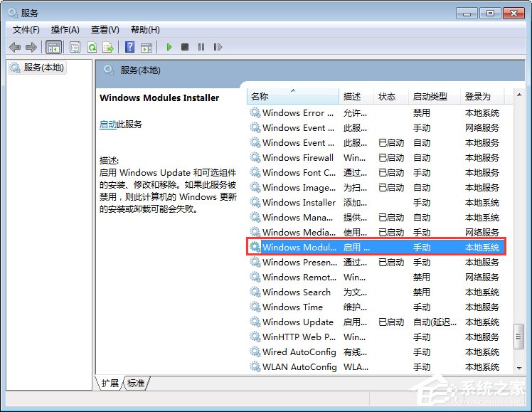Screen dimensions: 532x412
Task: Click the 启动 link to start the service
Action: (x=108, y=125)
